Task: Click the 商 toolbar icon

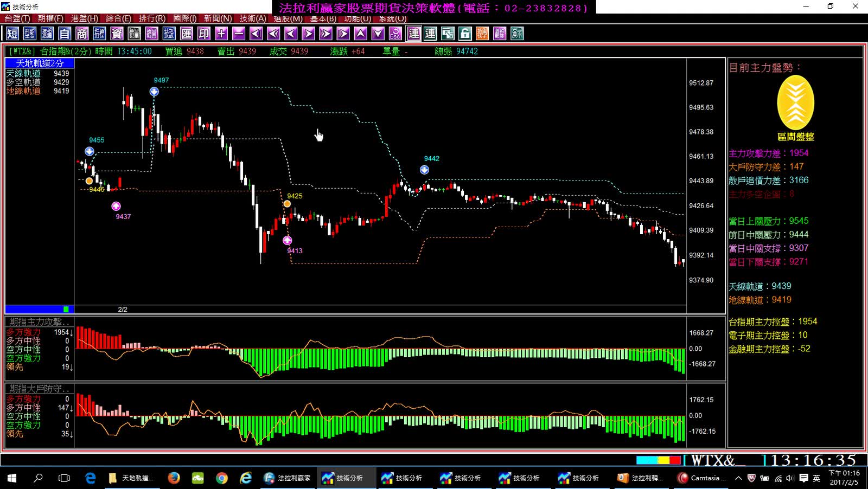Action: click(x=82, y=34)
